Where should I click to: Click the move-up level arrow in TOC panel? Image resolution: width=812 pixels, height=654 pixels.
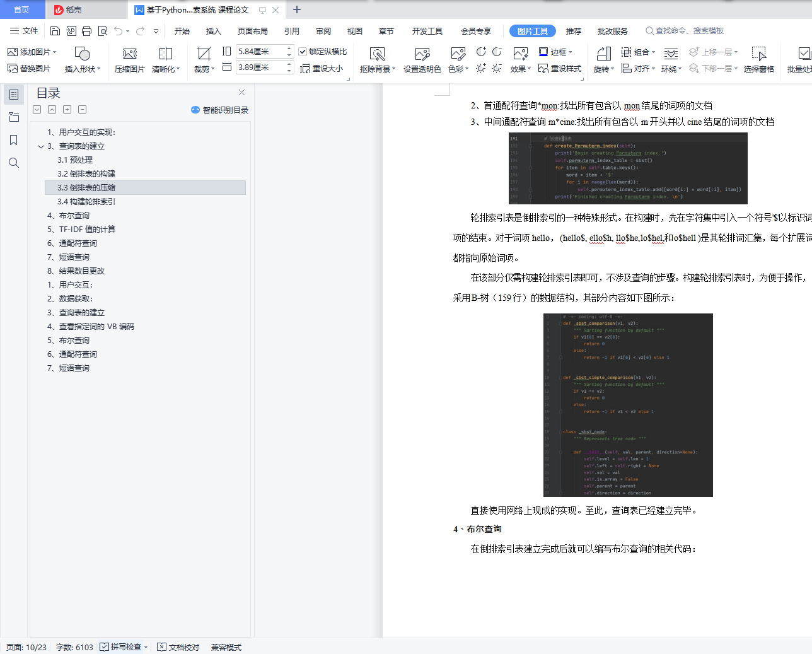click(x=52, y=110)
